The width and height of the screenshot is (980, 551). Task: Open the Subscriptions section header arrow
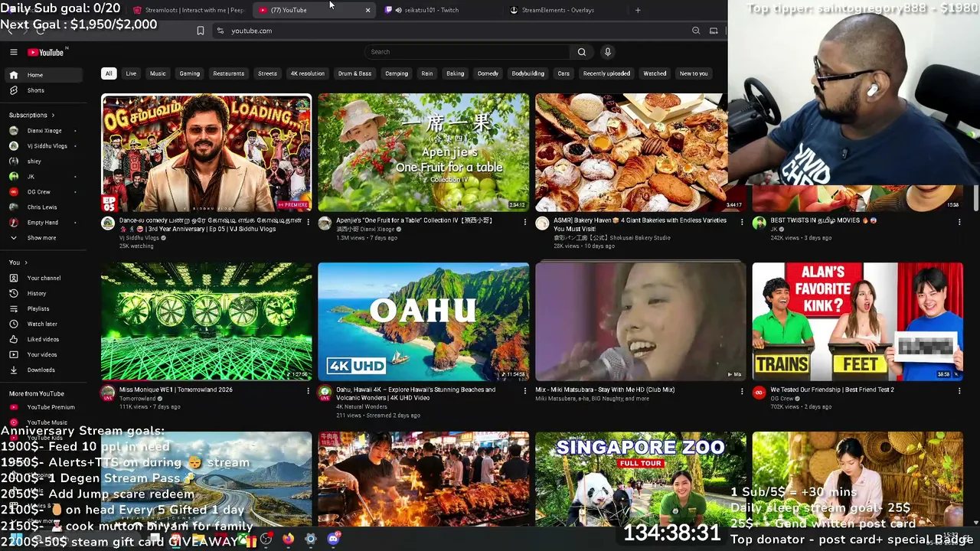coord(53,115)
